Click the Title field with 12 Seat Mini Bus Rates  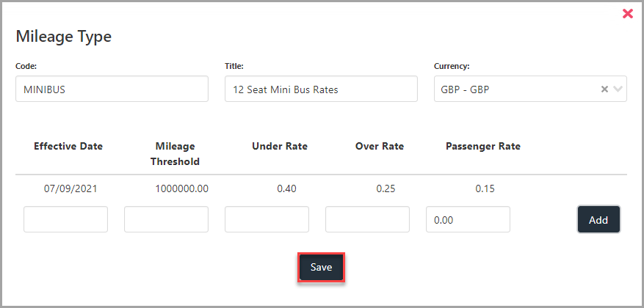point(321,89)
